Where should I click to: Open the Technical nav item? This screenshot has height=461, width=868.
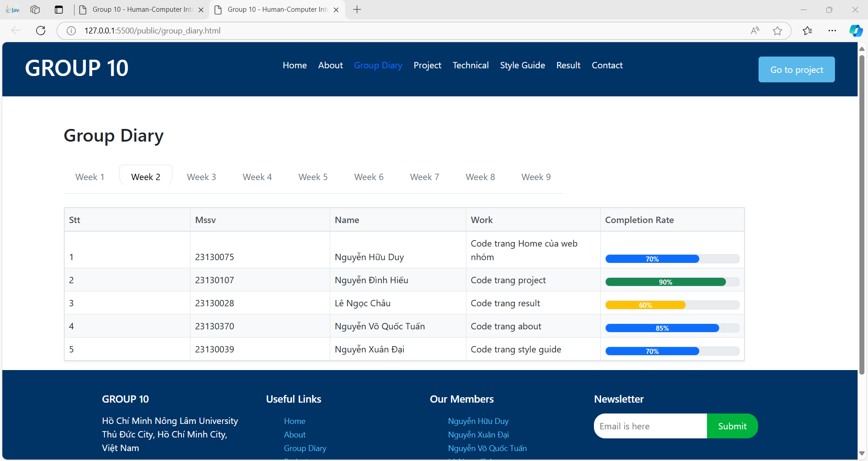coord(470,65)
